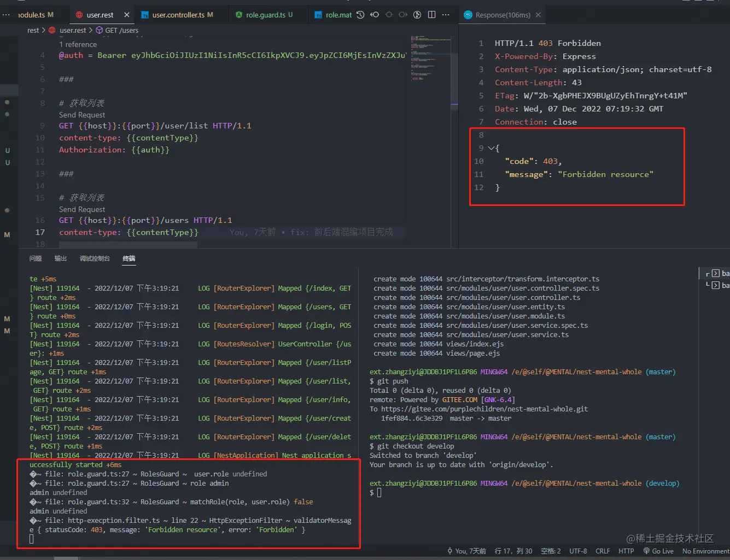Close the user.rest editor tab

(127, 15)
